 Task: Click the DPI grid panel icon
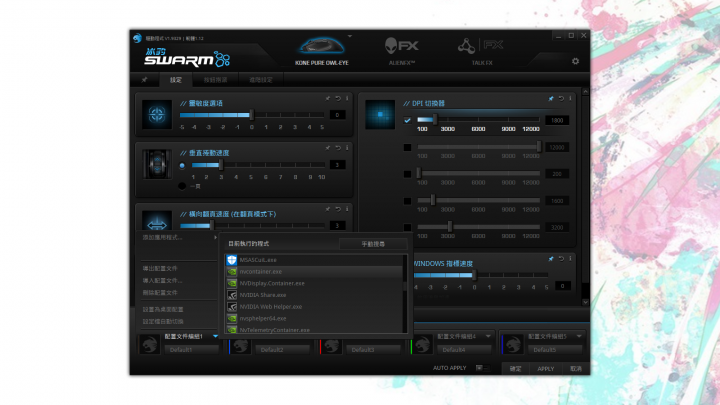coord(380,114)
